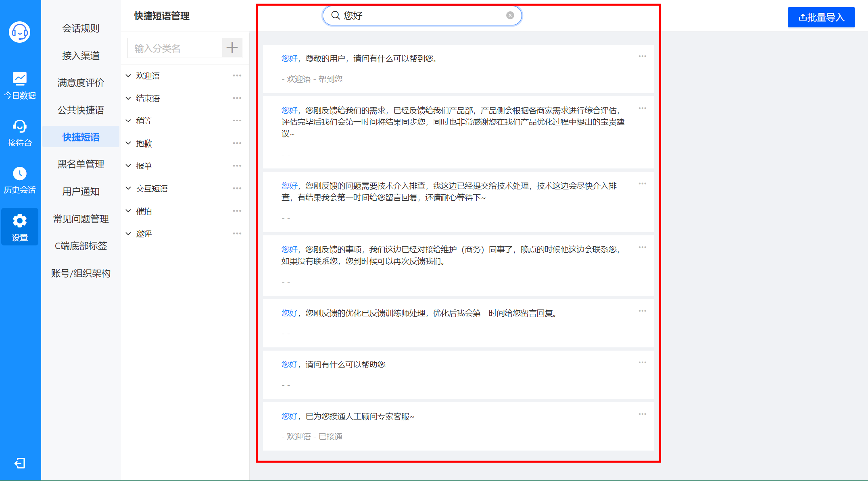
Task: Click phrase text 您好，请问有什么可以帮助您
Action: tap(333, 364)
